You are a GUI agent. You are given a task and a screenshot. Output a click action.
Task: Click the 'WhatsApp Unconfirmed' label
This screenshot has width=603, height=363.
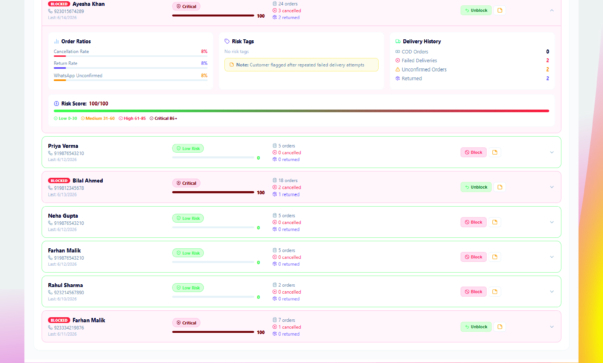tap(78, 76)
